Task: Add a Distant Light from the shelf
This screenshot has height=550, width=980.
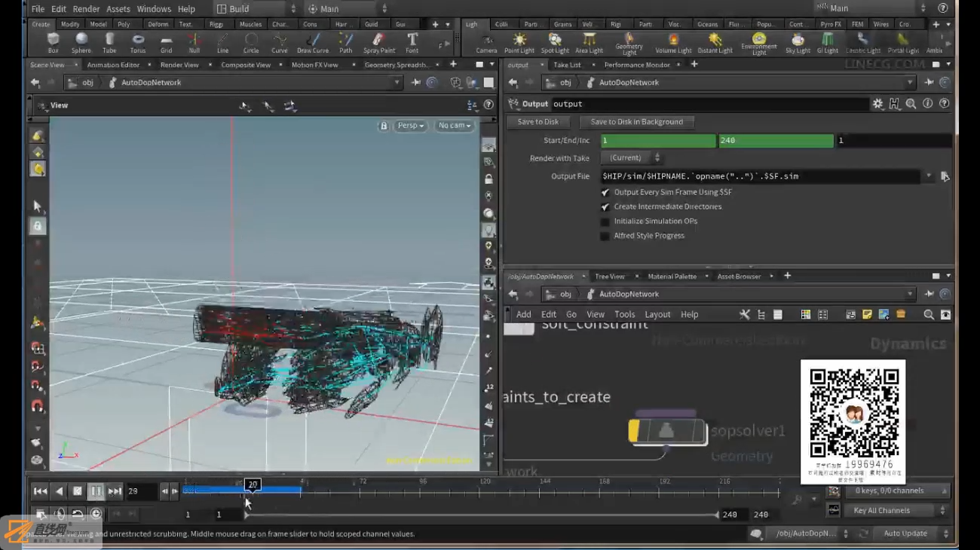Action: (715, 44)
